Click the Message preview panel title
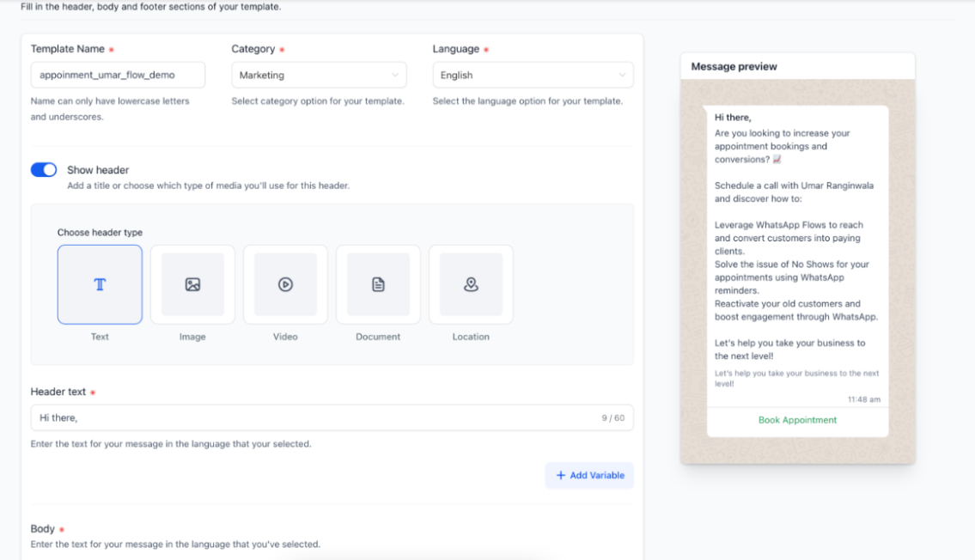This screenshot has width=975, height=560. pos(734,67)
